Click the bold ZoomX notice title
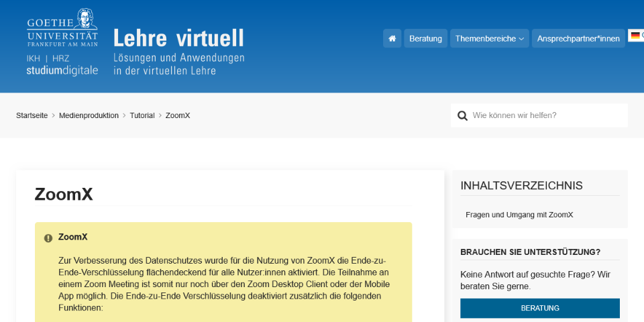 tap(72, 237)
